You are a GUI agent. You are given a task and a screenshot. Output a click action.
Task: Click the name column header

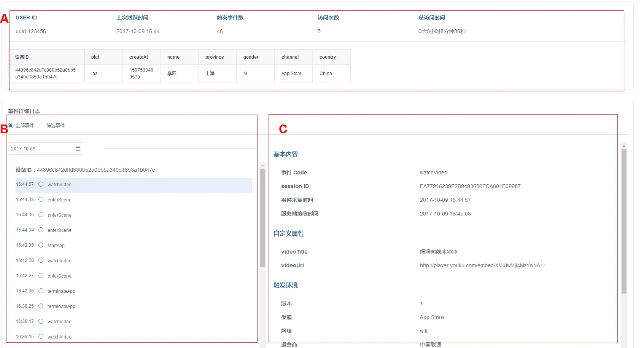(x=180, y=57)
